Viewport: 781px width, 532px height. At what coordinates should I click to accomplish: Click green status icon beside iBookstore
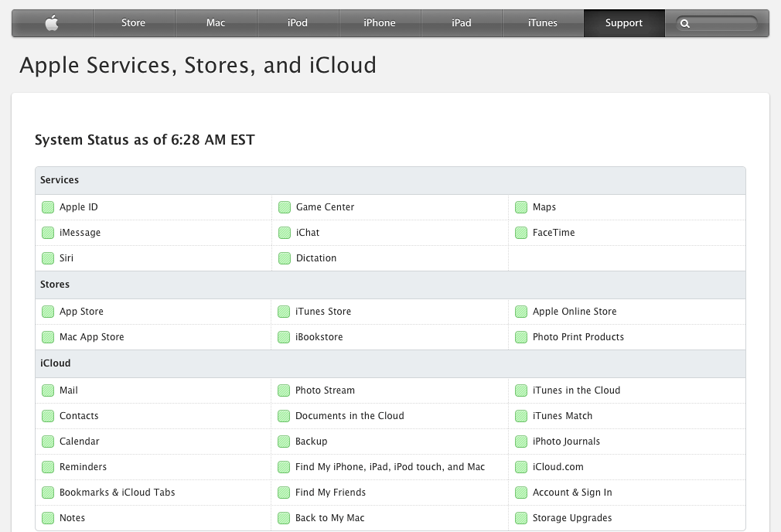pyautogui.click(x=284, y=337)
